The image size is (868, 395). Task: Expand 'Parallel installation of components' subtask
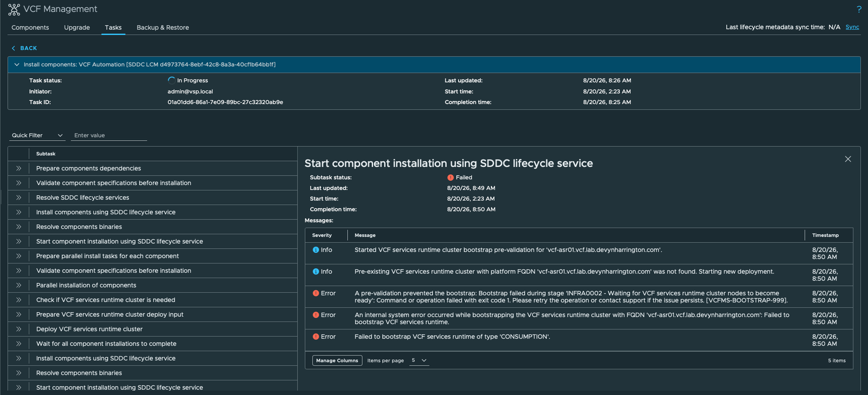(x=18, y=285)
